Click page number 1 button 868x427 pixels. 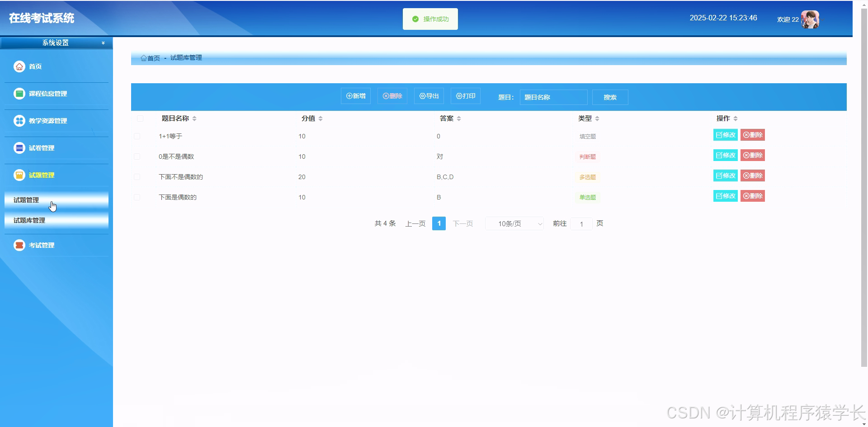point(439,223)
